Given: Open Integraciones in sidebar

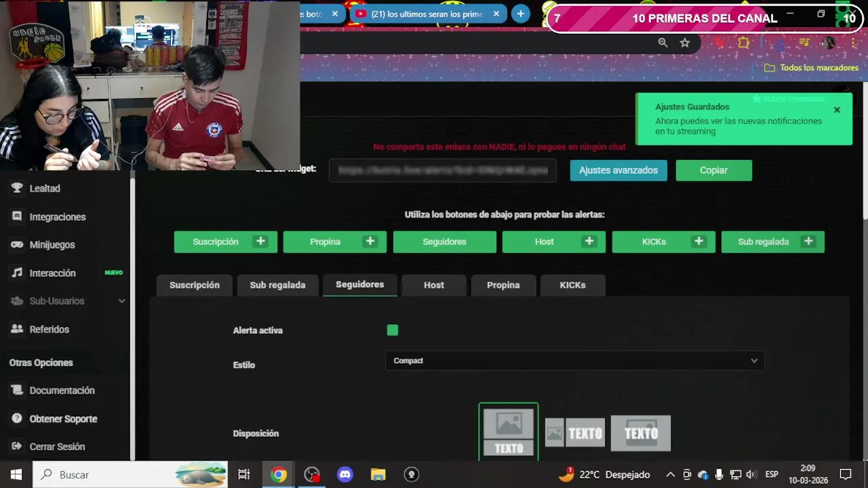Looking at the screenshot, I should (x=58, y=217).
